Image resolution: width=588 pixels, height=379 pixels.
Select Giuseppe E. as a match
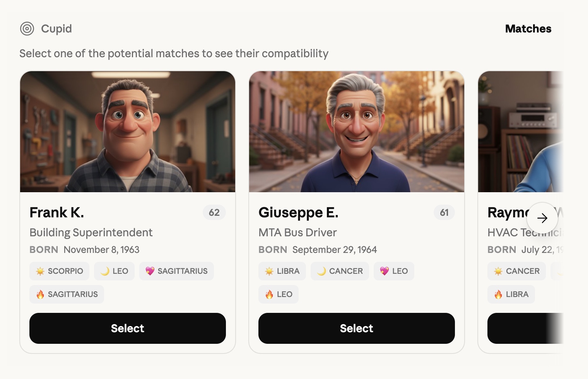click(x=357, y=328)
